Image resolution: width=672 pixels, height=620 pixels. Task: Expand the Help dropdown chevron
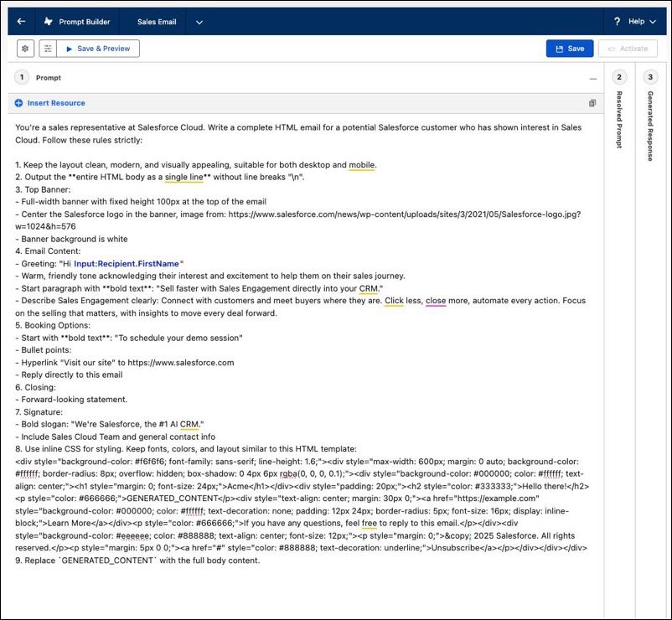653,22
